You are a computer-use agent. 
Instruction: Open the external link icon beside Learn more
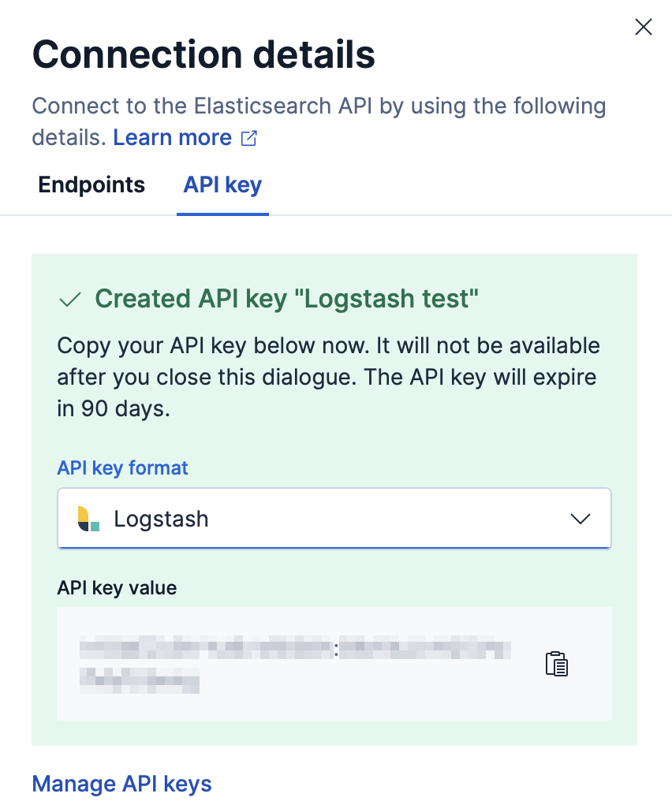[247, 136]
